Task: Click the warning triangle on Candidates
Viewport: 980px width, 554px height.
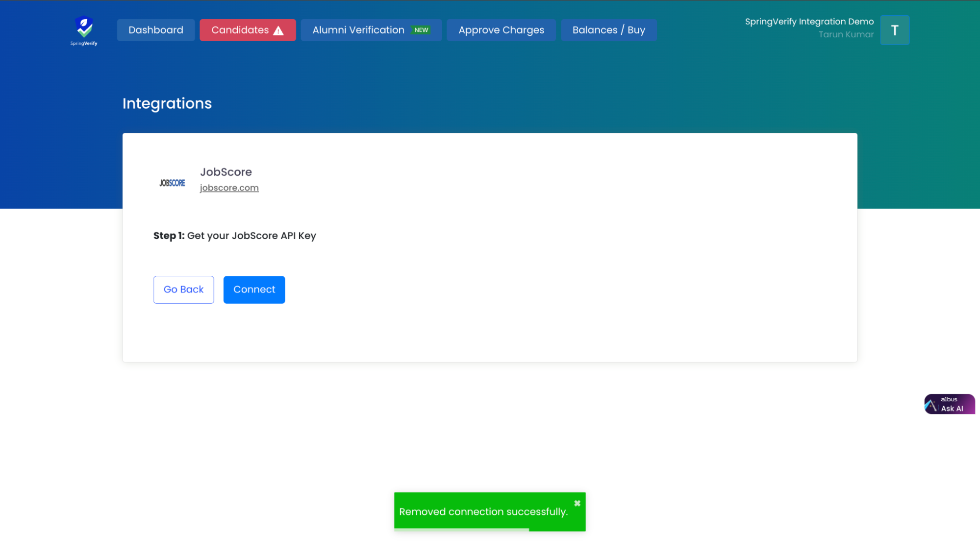Action: (x=278, y=30)
